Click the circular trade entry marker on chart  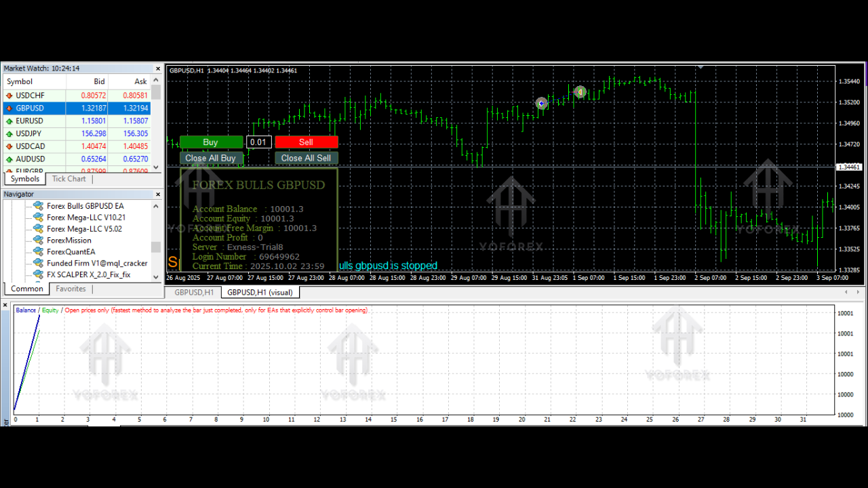[x=541, y=103]
